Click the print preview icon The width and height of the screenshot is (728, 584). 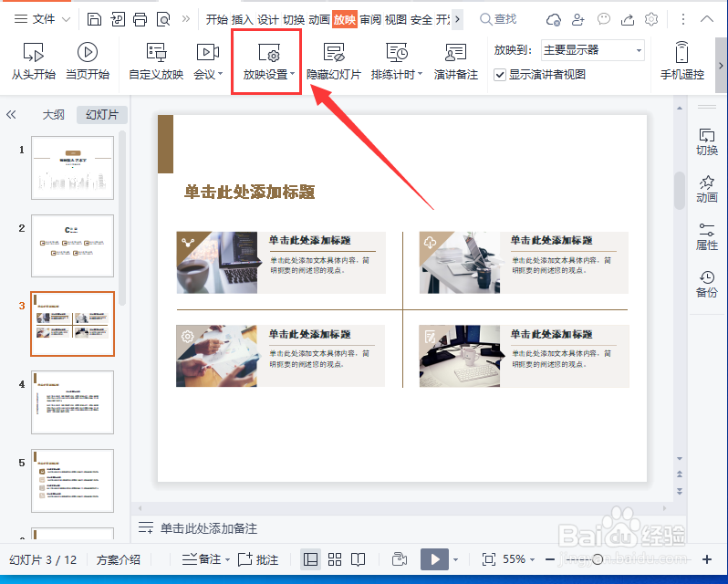pos(163,19)
